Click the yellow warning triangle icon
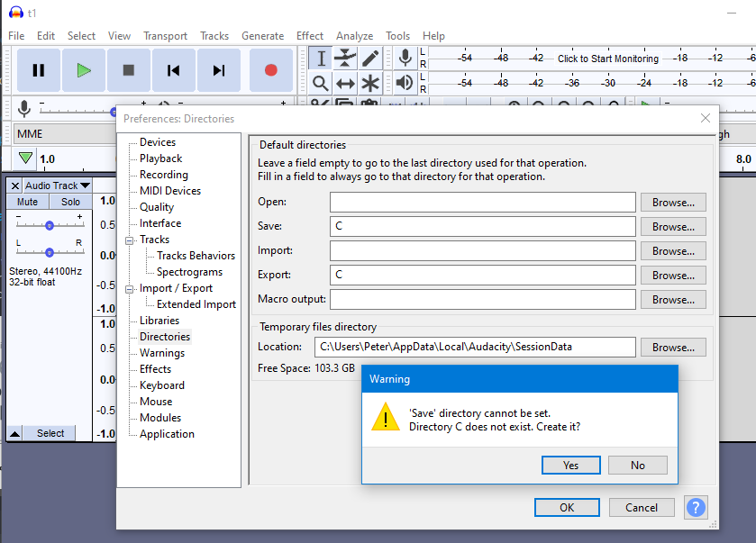 (x=386, y=417)
